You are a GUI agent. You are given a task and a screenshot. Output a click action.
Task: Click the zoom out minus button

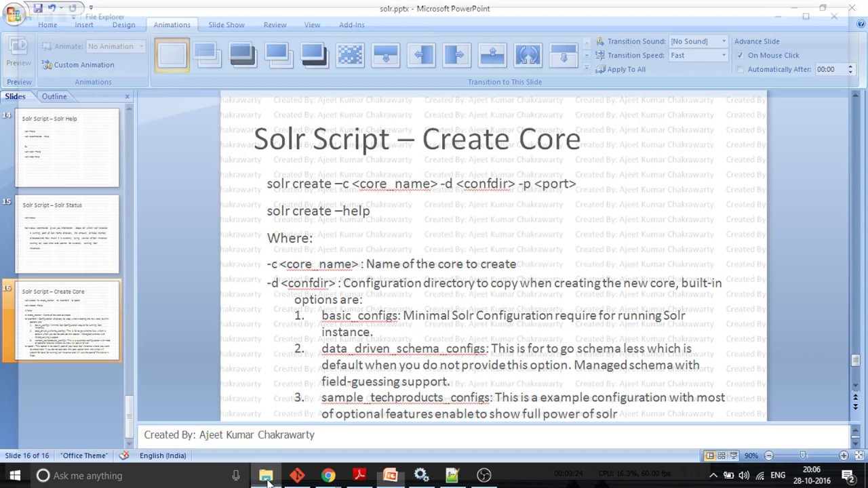[768, 455]
